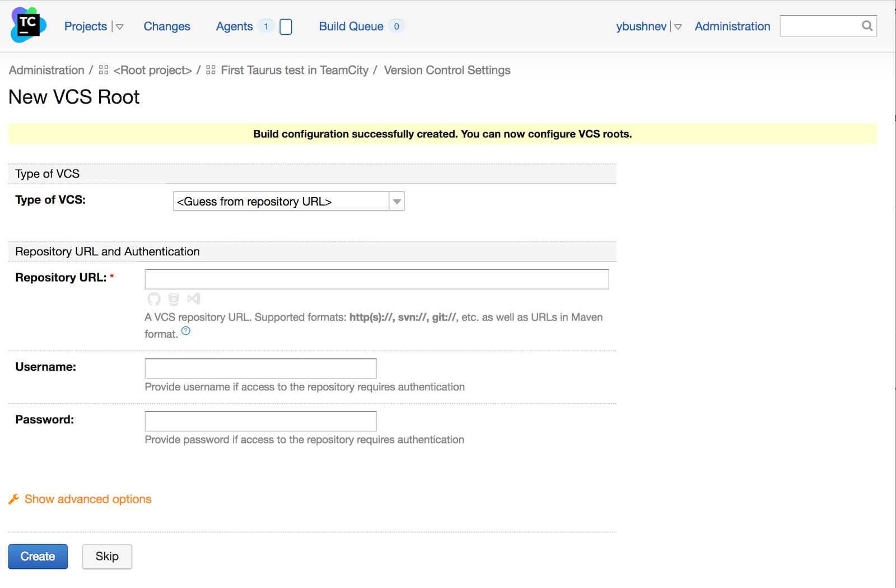Image resolution: width=896 pixels, height=588 pixels.
Task: Click the TeamCity logo icon
Action: 28,25
